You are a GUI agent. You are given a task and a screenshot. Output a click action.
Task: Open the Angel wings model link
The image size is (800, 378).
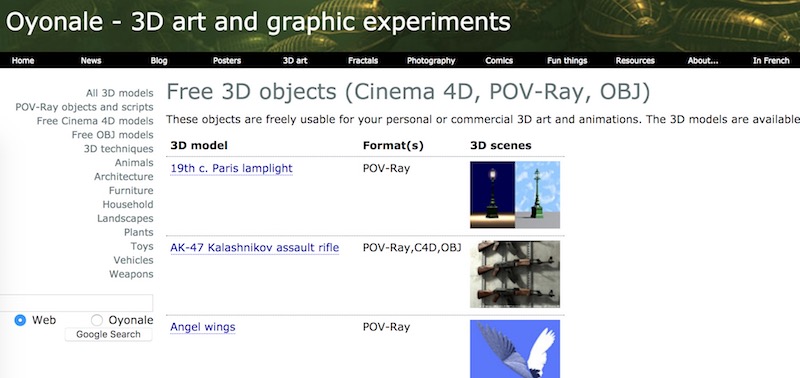tap(203, 327)
